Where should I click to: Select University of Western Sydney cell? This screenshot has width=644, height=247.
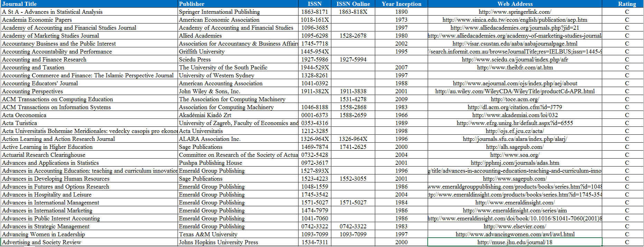tap(238, 75)
